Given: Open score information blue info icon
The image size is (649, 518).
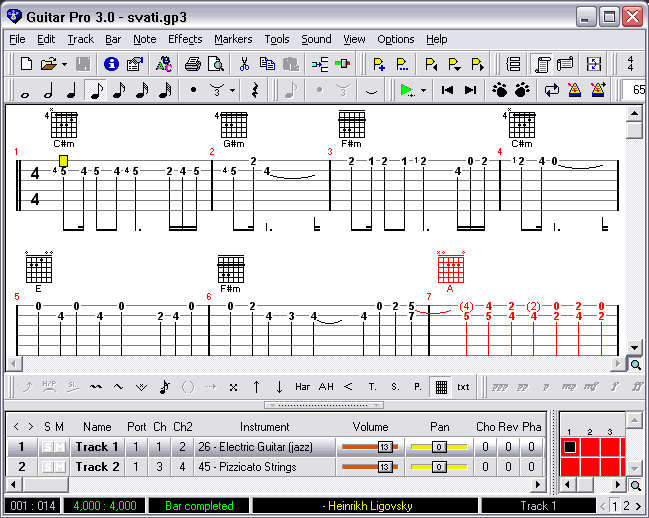Looking at the screenshot, I should pos(111,65).
